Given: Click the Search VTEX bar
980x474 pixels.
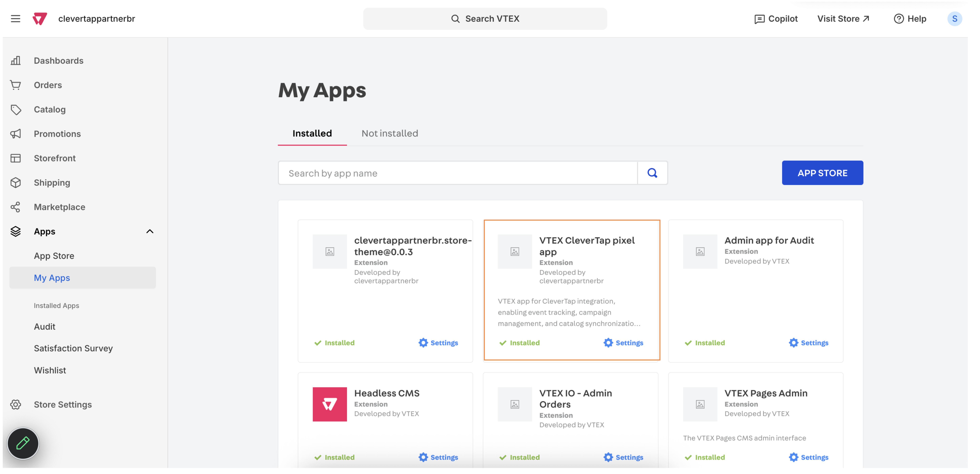Looking at the screenshot, I should 485,19.
